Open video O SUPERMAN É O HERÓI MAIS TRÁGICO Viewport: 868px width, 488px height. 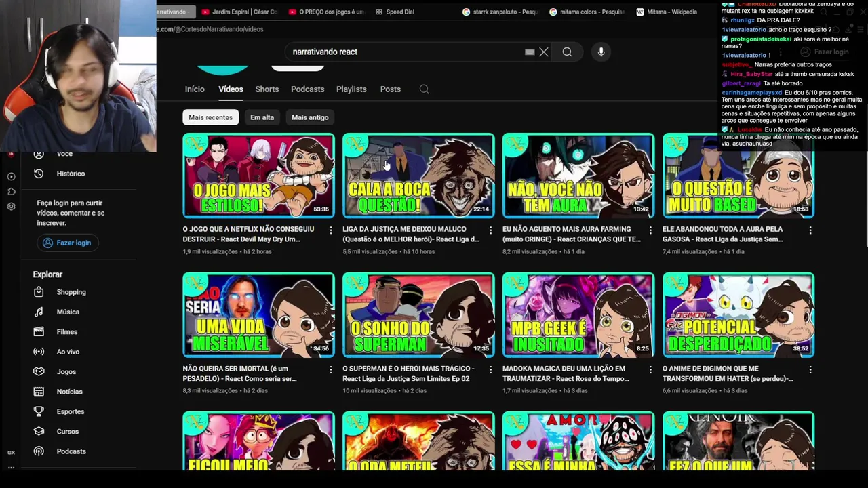408,373
